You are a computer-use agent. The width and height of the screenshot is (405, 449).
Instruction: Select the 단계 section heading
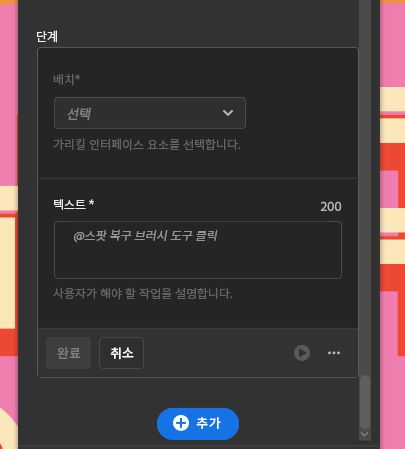[x=47, y=36]
